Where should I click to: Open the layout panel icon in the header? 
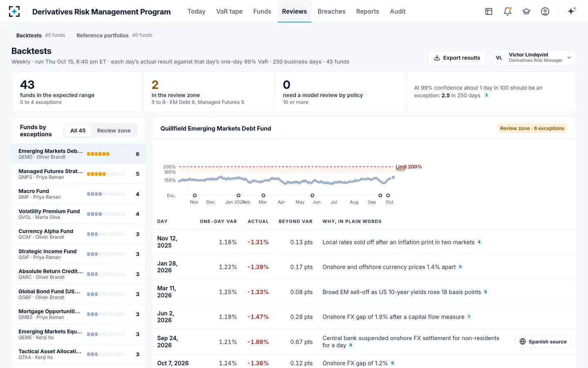point(489,11)
